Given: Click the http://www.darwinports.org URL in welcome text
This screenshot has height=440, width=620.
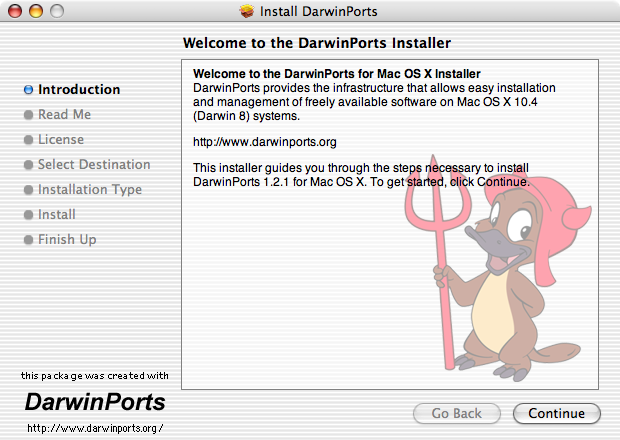Looking at the screenshot, I should click(x=265, y=142).
